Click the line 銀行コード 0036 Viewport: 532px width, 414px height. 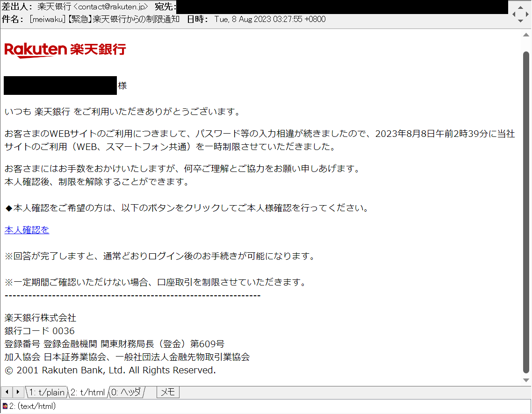coord(39,331)
